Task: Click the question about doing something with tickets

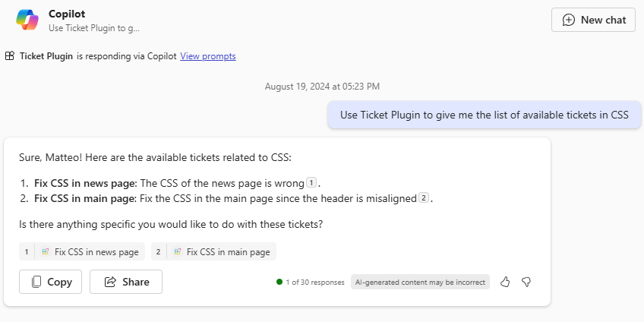Action: coord(171,225)
